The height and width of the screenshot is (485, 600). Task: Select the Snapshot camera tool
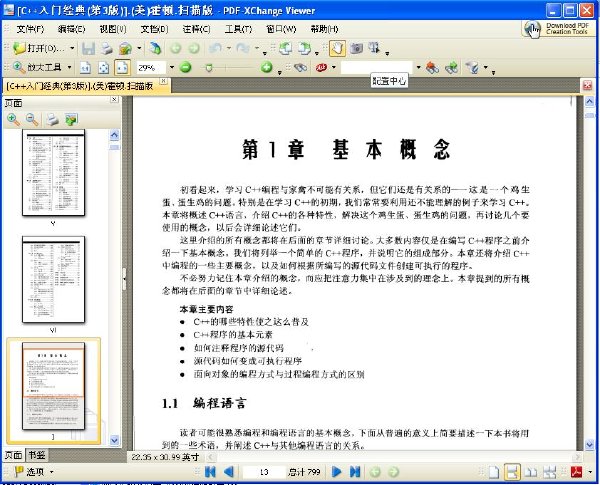tap(357, 48)
